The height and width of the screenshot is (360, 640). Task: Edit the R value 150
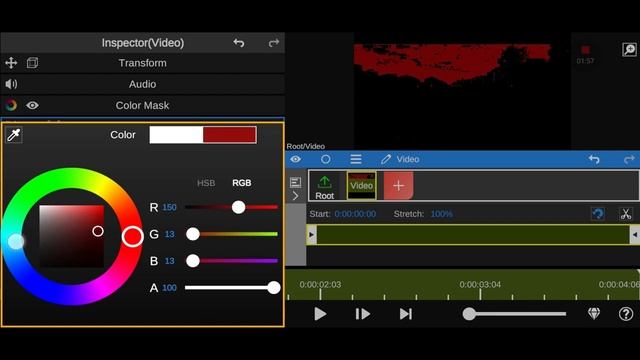point(169,207)
